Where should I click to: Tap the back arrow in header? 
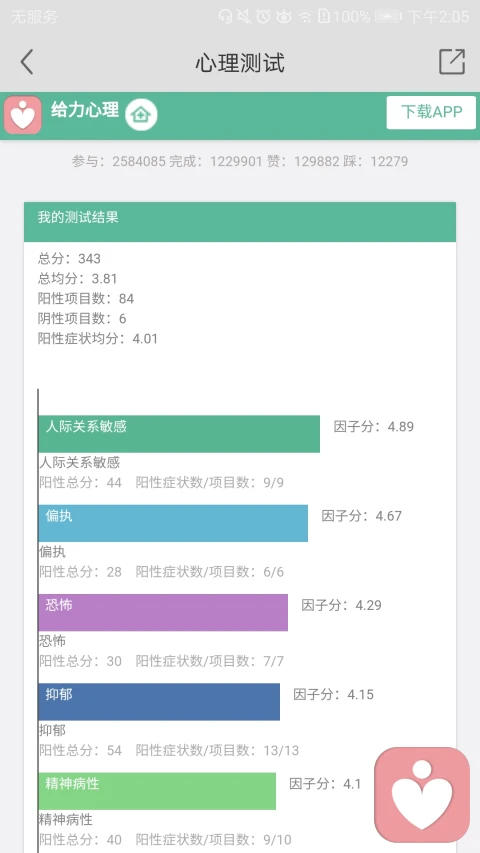coord(27,62)
